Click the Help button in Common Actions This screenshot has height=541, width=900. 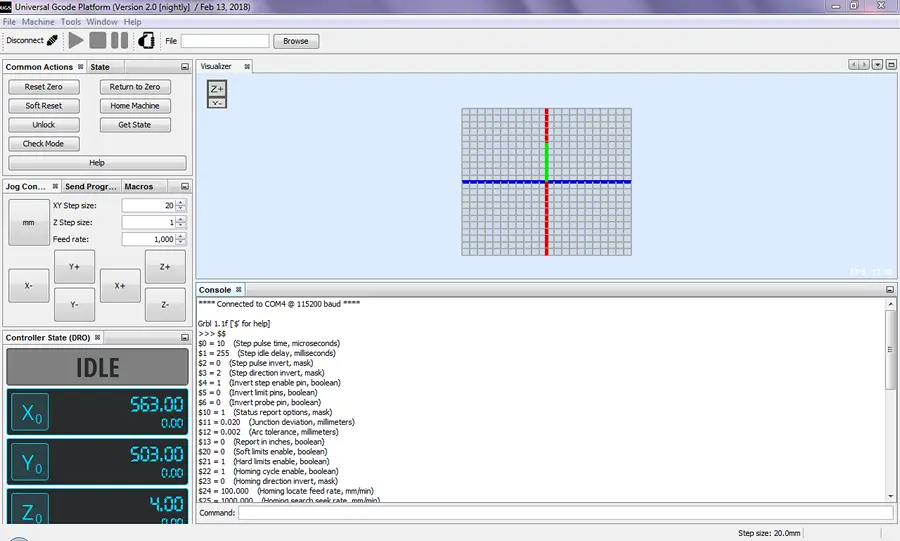[x=97, y=163]
